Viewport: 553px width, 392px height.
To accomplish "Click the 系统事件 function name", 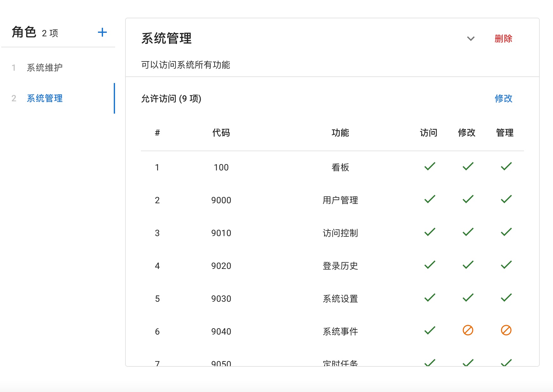I will point(340,331).
